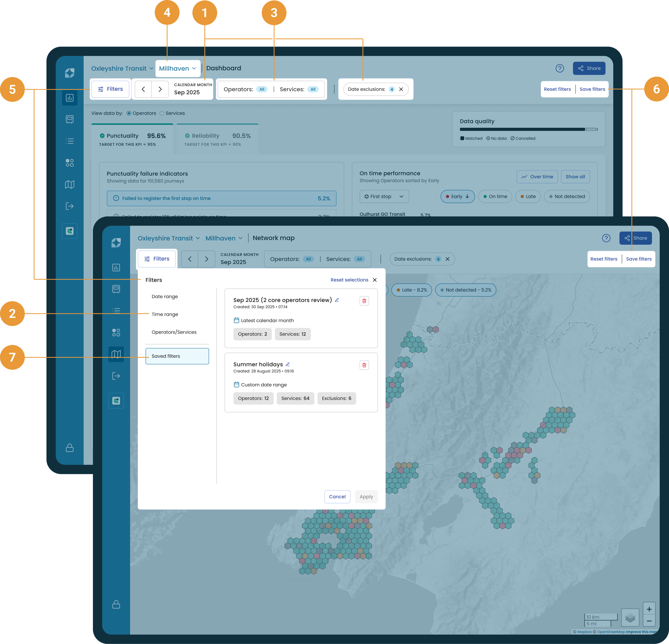Image resolution: width=669 pixels, height=644 pixels.
Task: Remove Date exclusions chip on the Dashboard
Action: [x=401, y=89]
